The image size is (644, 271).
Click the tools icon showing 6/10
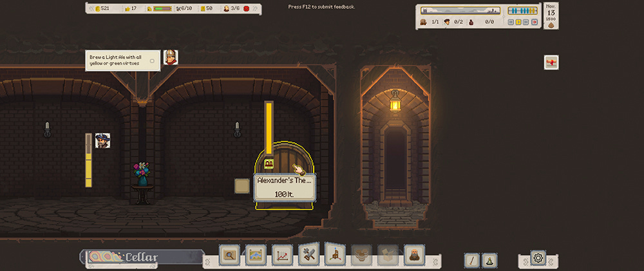coord(178,8)
